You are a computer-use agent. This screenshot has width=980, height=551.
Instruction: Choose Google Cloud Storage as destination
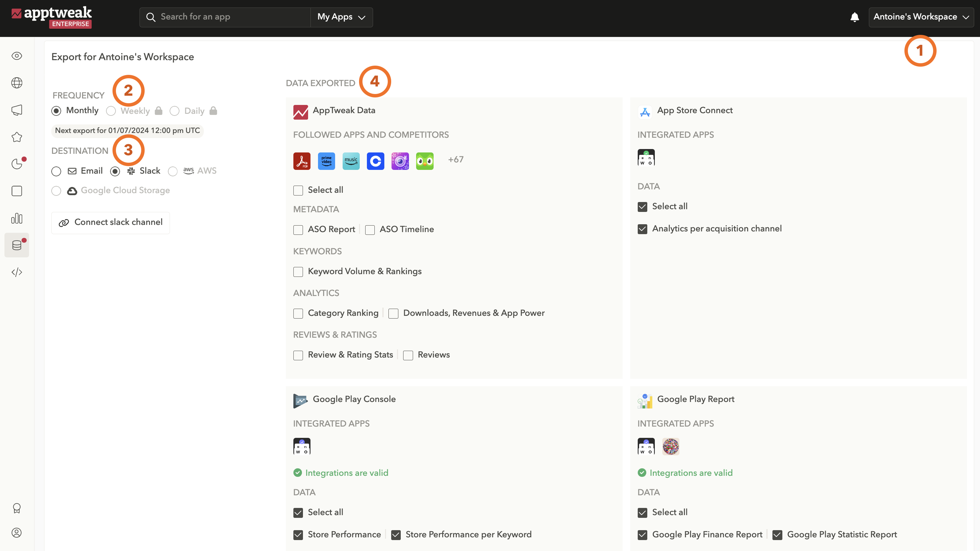point(56,190)
